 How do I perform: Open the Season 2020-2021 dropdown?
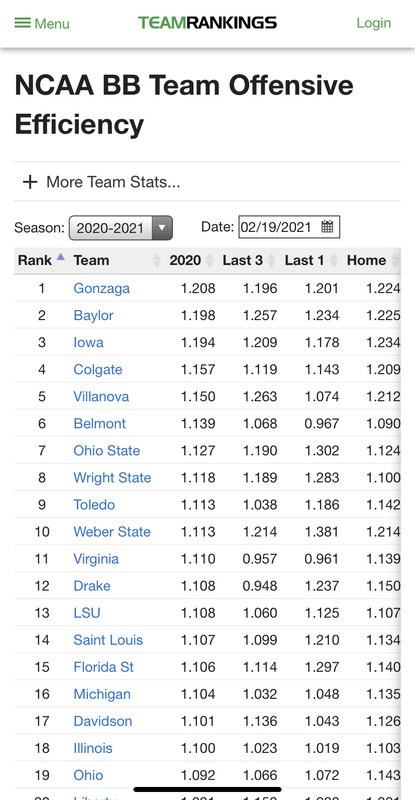[121, 228]
